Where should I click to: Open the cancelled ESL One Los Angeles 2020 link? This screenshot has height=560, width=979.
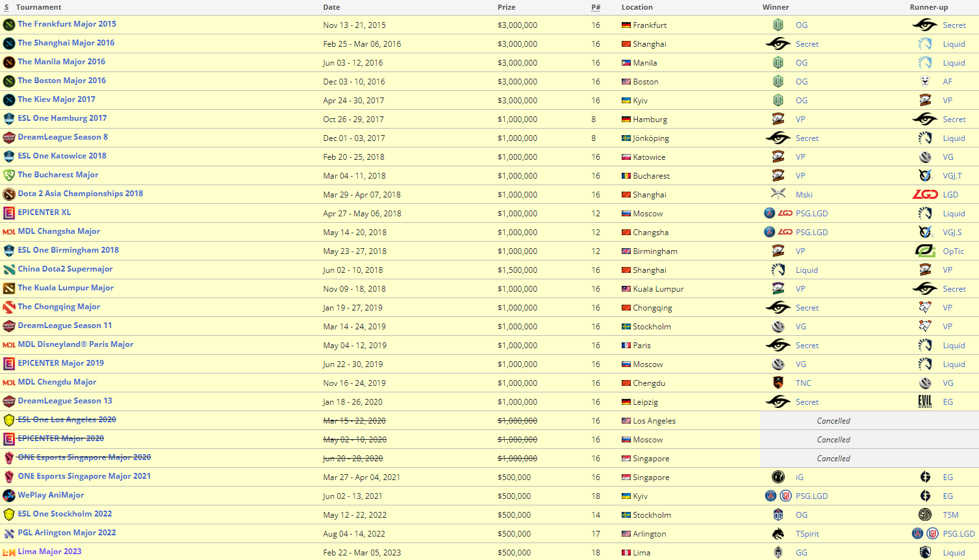pos(67,420)
